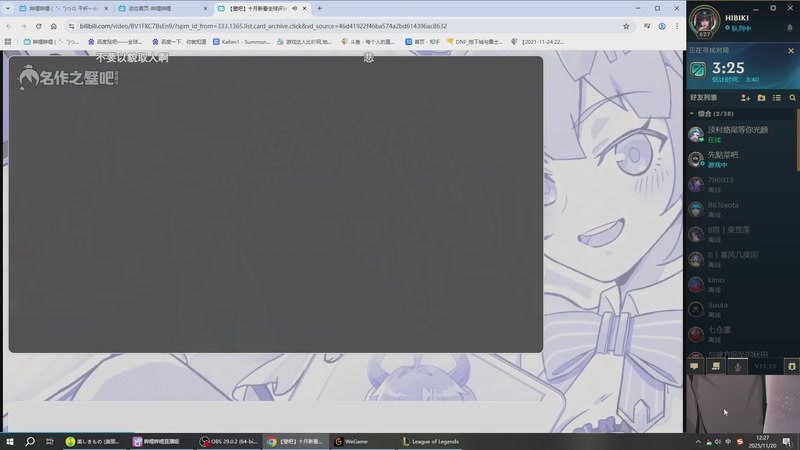Go to the Chrome home page
Viewport: 800px width, 450px height.
pos(54,26)
